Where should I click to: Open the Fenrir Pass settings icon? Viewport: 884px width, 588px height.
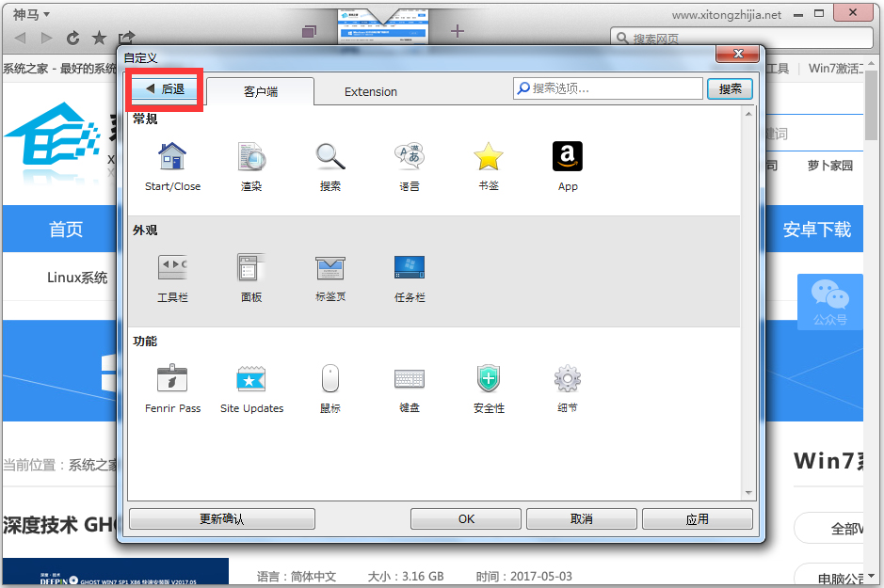click(x=172, y=378)
